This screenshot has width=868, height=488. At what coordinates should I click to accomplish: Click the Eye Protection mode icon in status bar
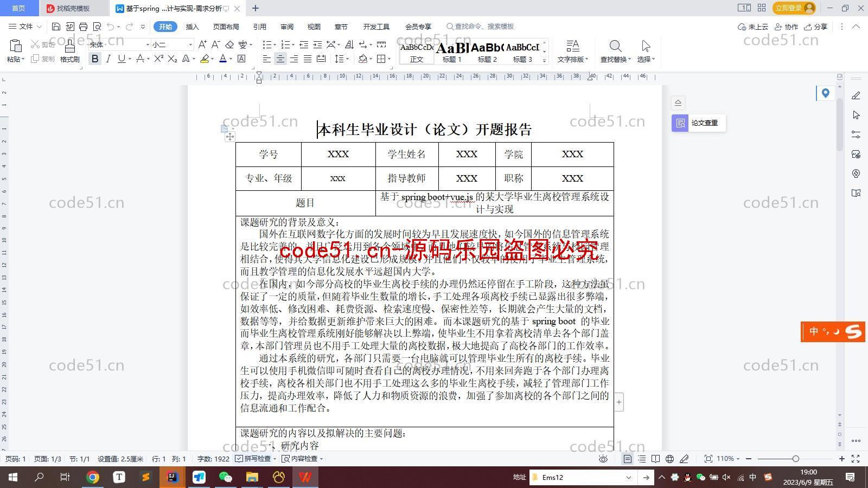603,459
